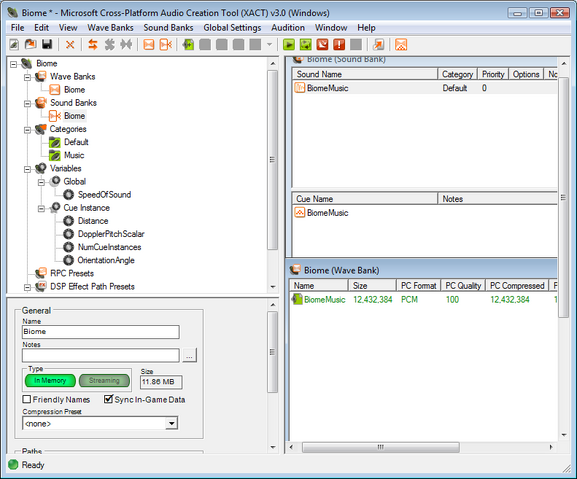The height and width of the screenshot is (479, 577).
Task: Click the green Play toolbar button
Action: coord(289,45)
